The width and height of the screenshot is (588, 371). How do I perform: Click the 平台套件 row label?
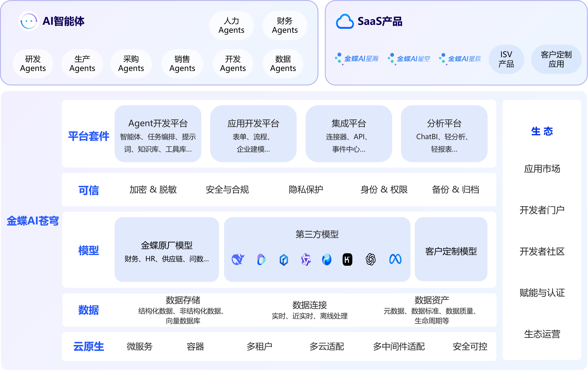[89, 136]
